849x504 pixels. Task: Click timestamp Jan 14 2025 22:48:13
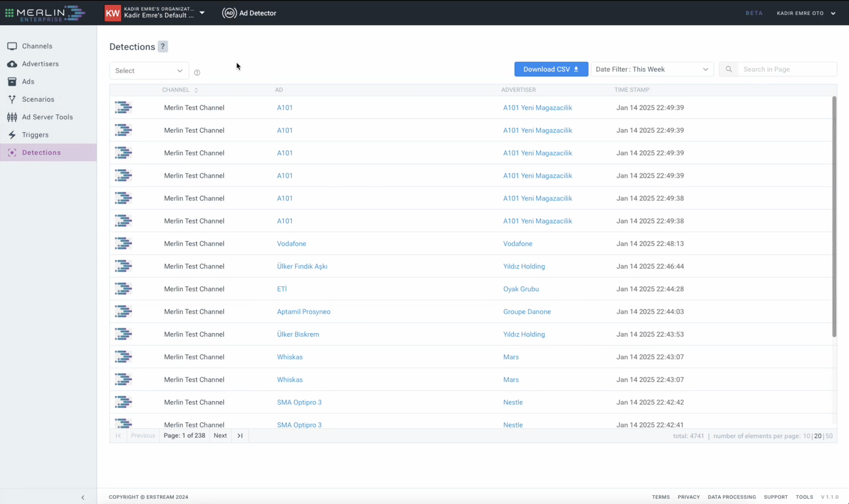[x=650, y=244]
